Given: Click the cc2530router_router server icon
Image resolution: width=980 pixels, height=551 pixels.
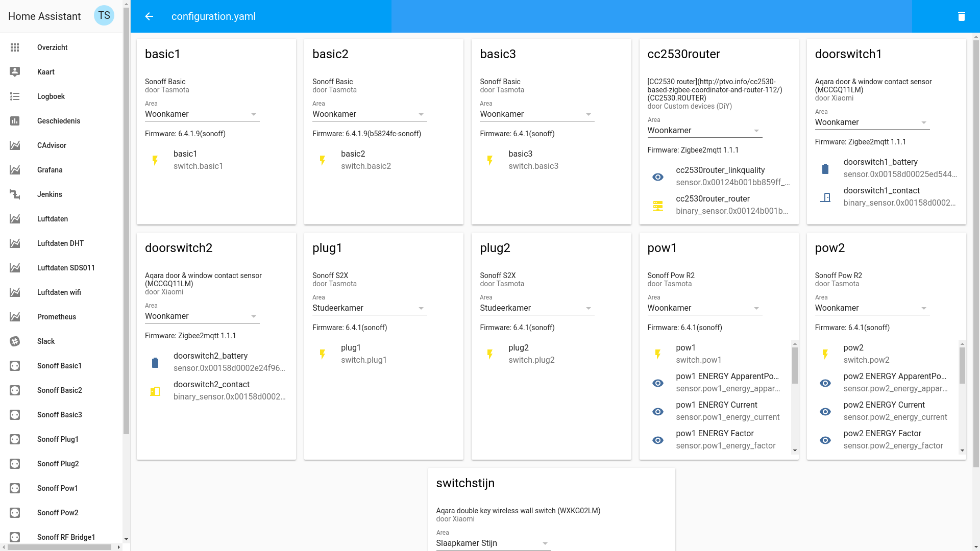Looking at the screenshot, I should pyautogui.click(x=657, y=205).
